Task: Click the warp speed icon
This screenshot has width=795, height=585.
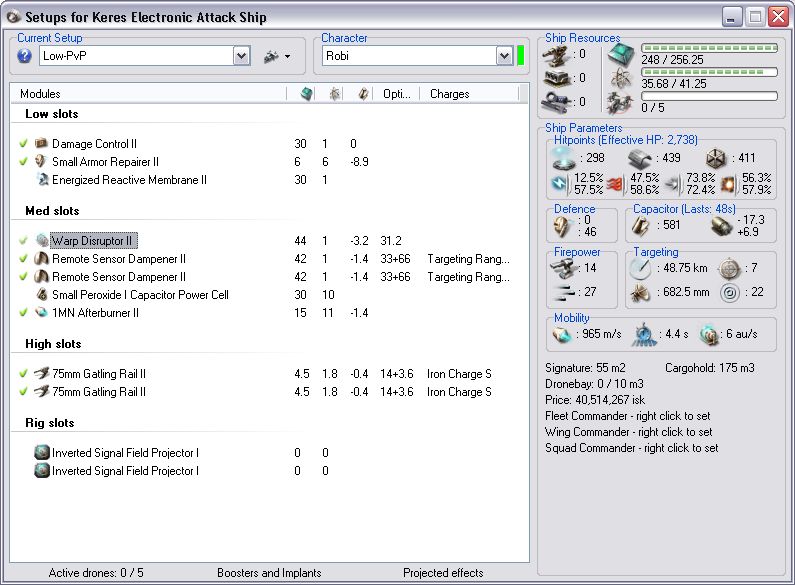Action: click(708, 335)
